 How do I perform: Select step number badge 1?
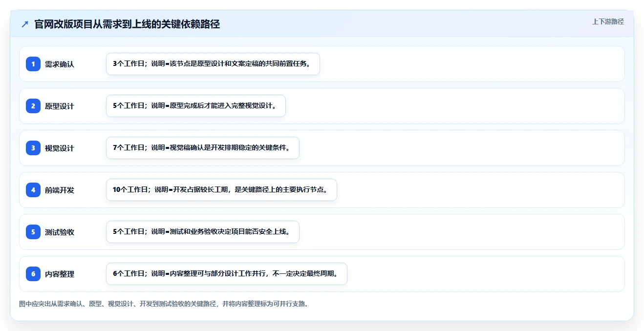click(33, 64)
